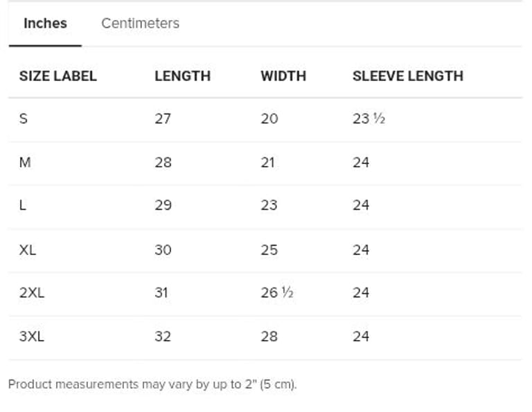Select the S size label row
The image size is (532, 412).
click(24, 119)
